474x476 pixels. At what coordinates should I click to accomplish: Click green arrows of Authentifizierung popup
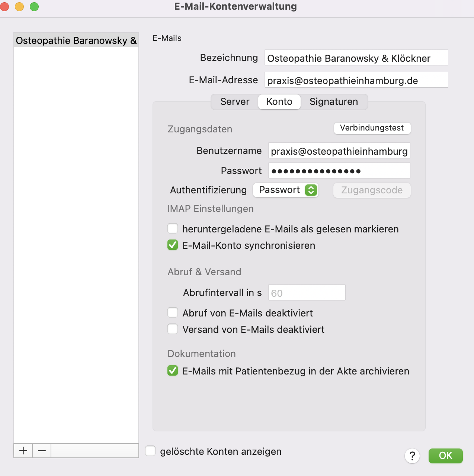pos(311,190)
